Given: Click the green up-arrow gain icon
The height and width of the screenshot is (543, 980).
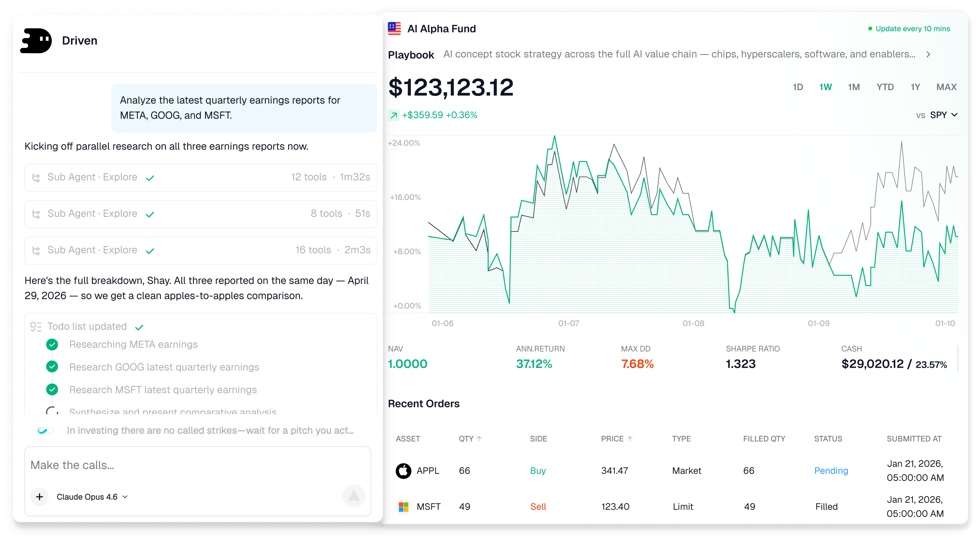Looking at the screenshot, I should 394,115.
